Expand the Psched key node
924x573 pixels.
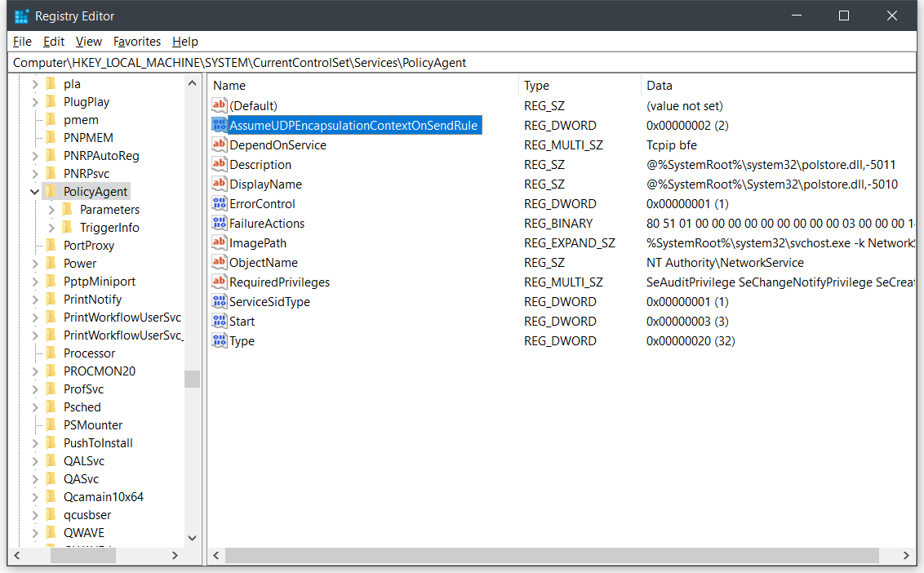[x=35, y=407]
